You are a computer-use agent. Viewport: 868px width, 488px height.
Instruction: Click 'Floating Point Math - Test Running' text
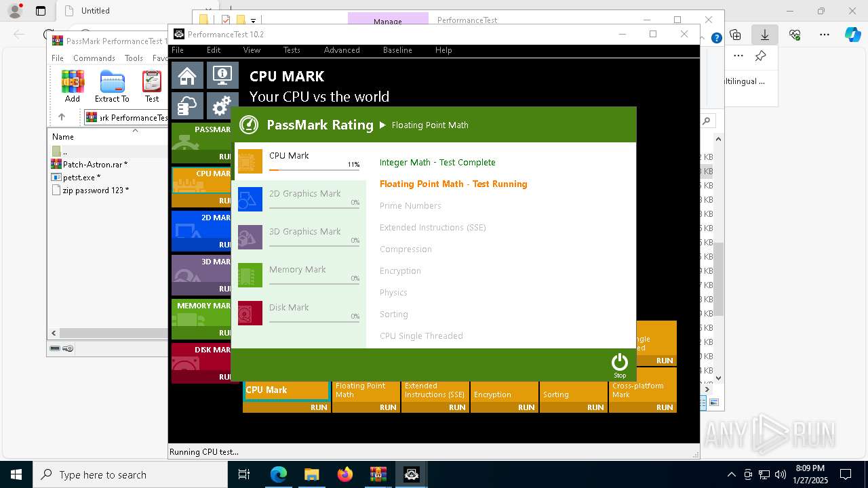(x=453, y=184)
